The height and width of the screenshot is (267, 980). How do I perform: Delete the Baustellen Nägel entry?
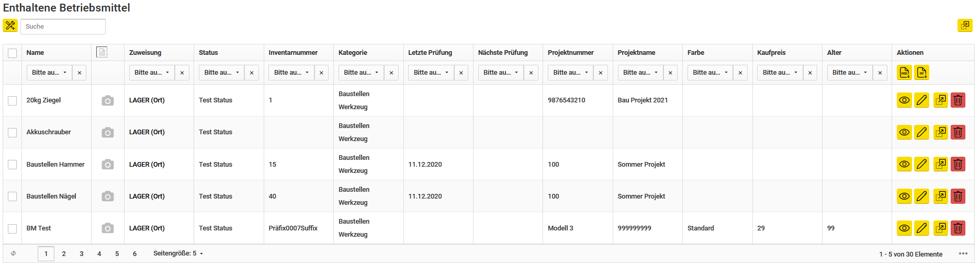(958, 196)
